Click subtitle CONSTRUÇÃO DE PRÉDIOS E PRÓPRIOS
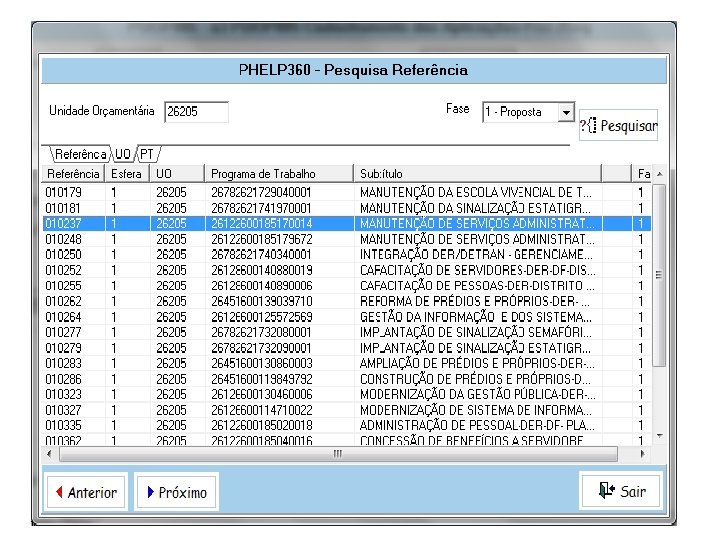 click(475, 379)
